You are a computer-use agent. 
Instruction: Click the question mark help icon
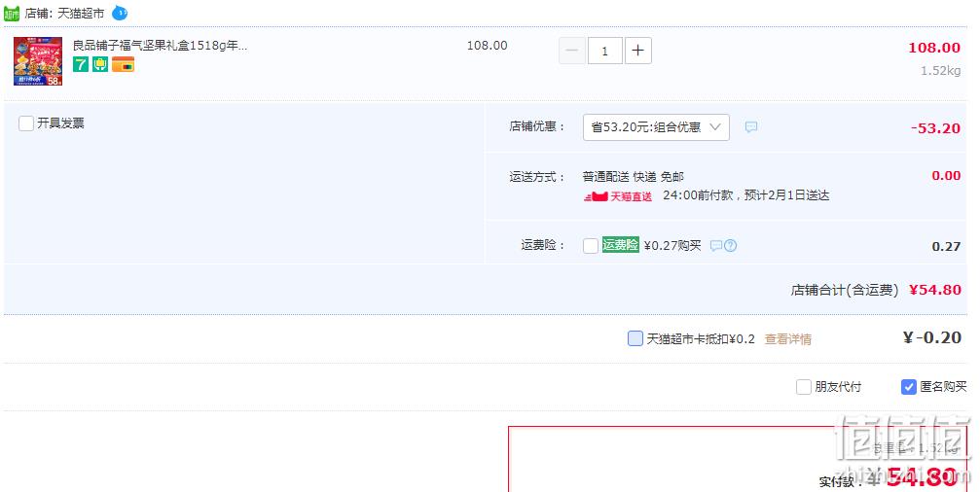(730, 246)
